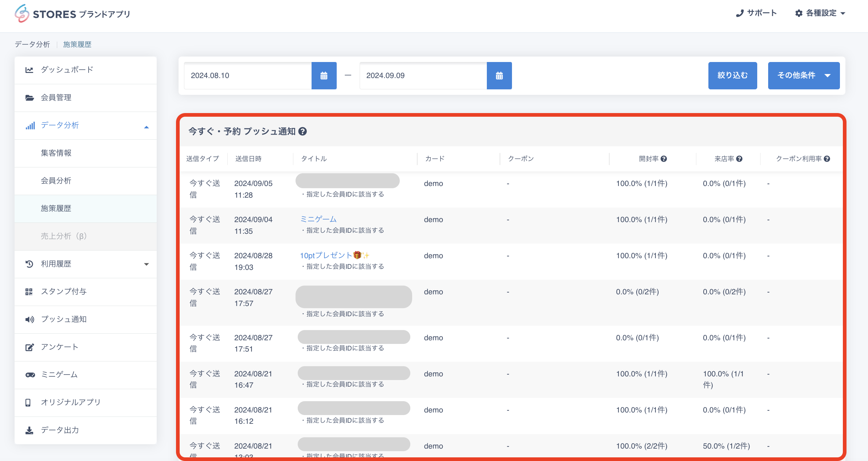Click the stamp QR code icon
Image resolution: width=868 pixels, height=461 pixels.
coord(29,292)
